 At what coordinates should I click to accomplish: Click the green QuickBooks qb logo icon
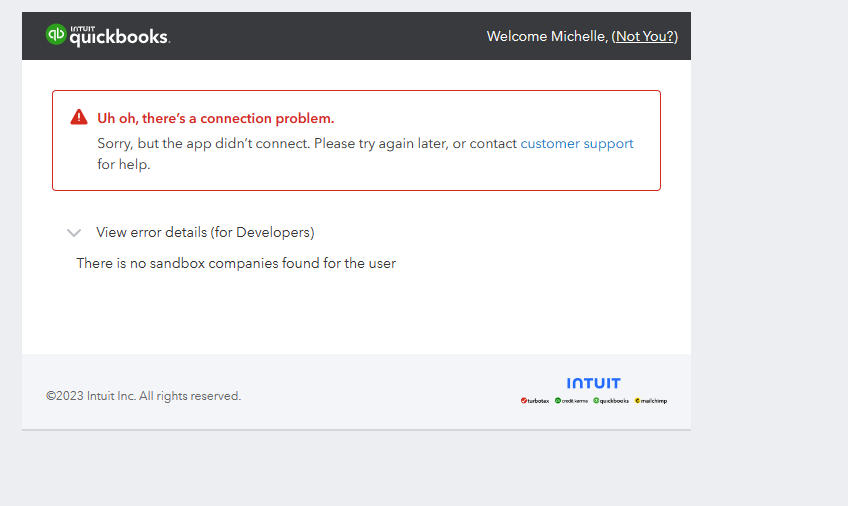click(x=56, y=35)
